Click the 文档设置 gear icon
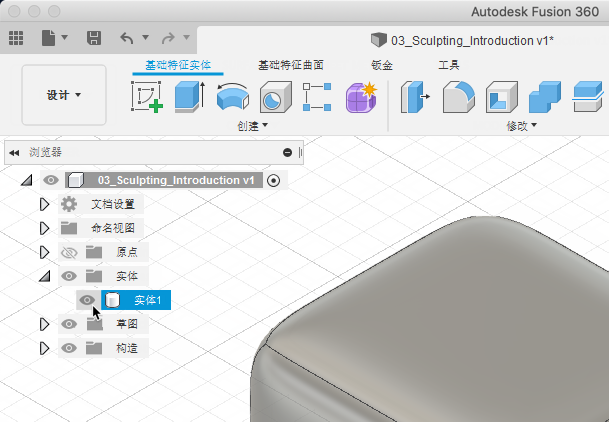Screen dimensions: 609x422 pos(69,204)
